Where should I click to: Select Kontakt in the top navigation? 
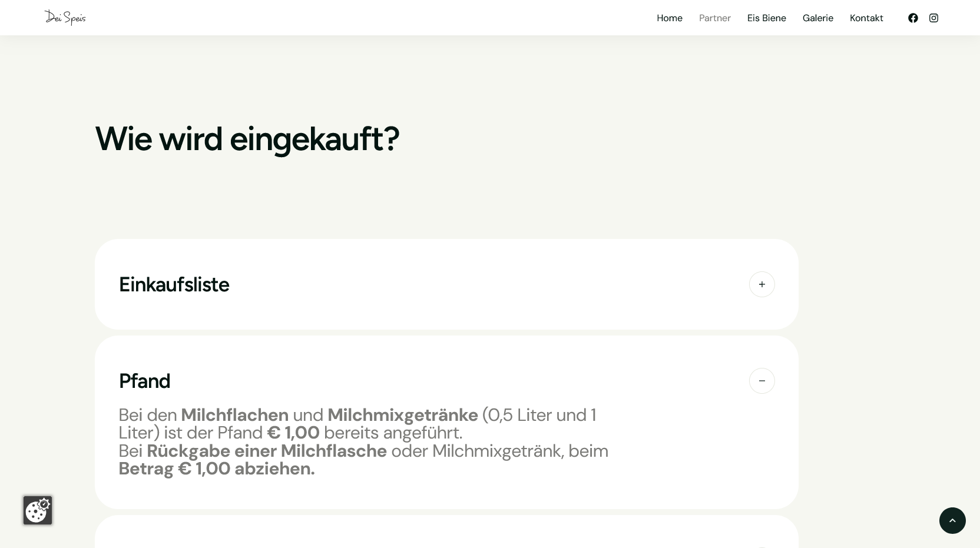coord(866,18)
